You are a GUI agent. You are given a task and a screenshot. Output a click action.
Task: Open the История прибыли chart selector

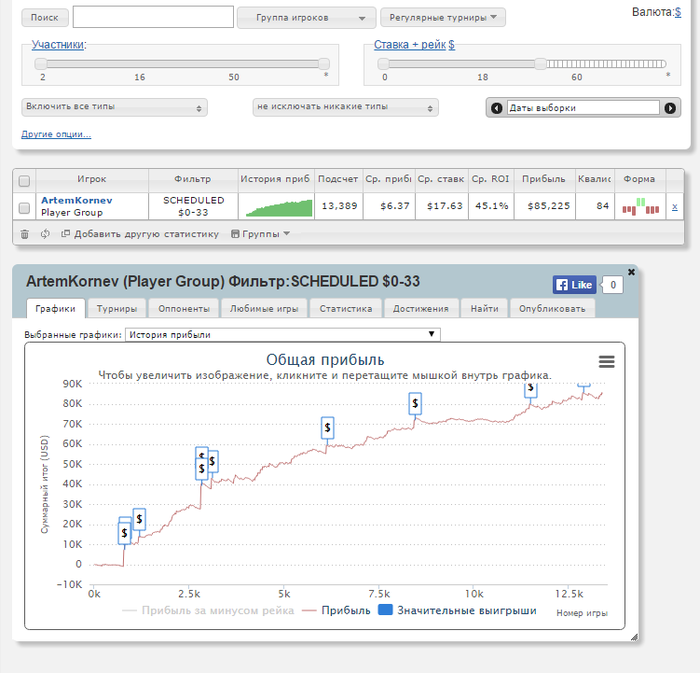(x=283, y=335)
